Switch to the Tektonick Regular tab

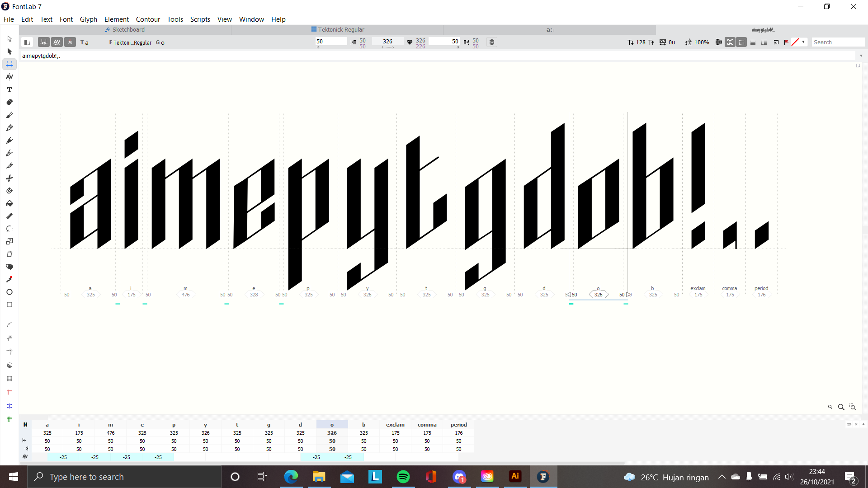pos(338,29)
